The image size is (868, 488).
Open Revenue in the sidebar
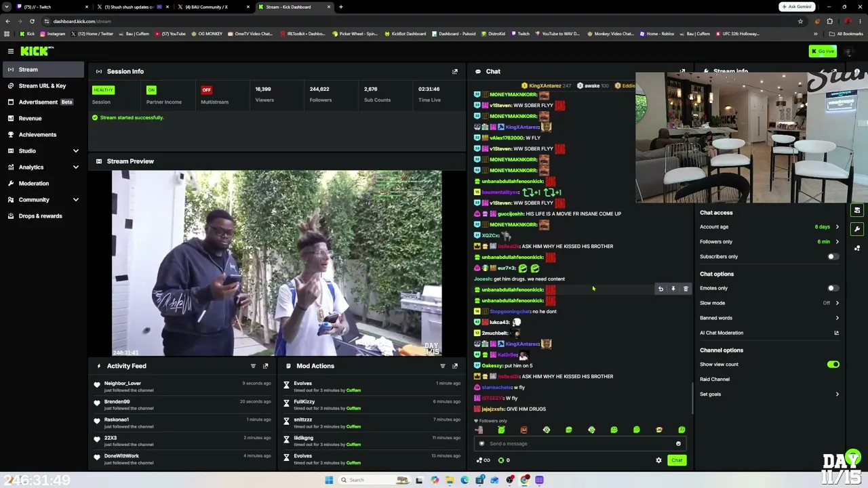[43, 119]
